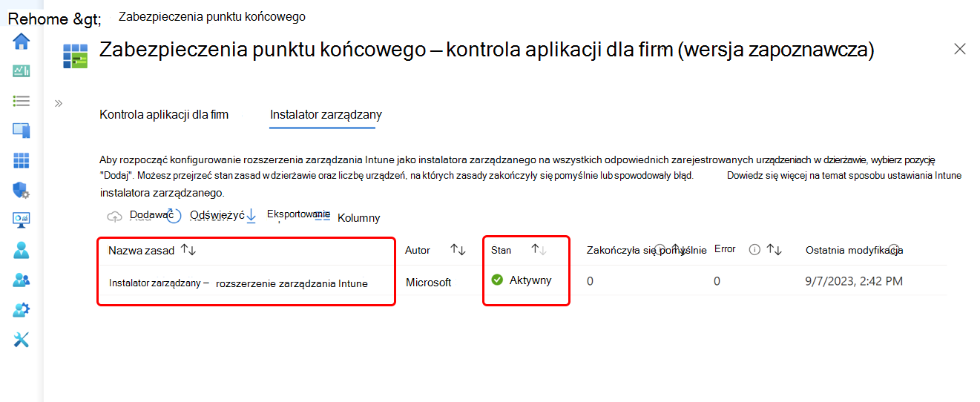
Task: Switch to Kontrola aplikacji dla firm tab
Action: point(164,115)
